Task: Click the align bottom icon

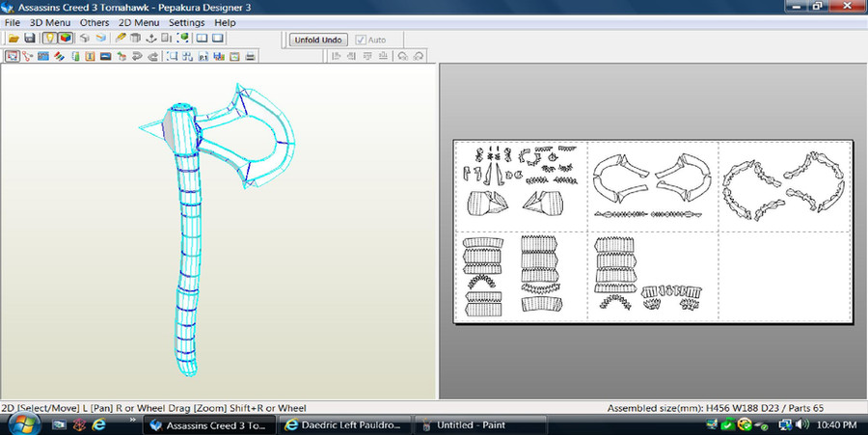Action: pyautogui.click(x=383, y=56)
